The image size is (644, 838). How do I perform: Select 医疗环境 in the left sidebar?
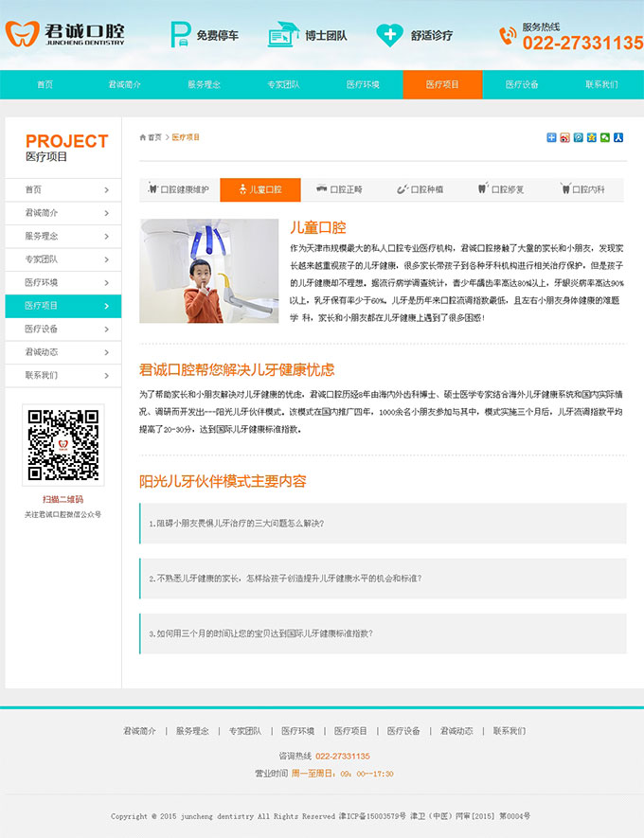coord(42,282)
